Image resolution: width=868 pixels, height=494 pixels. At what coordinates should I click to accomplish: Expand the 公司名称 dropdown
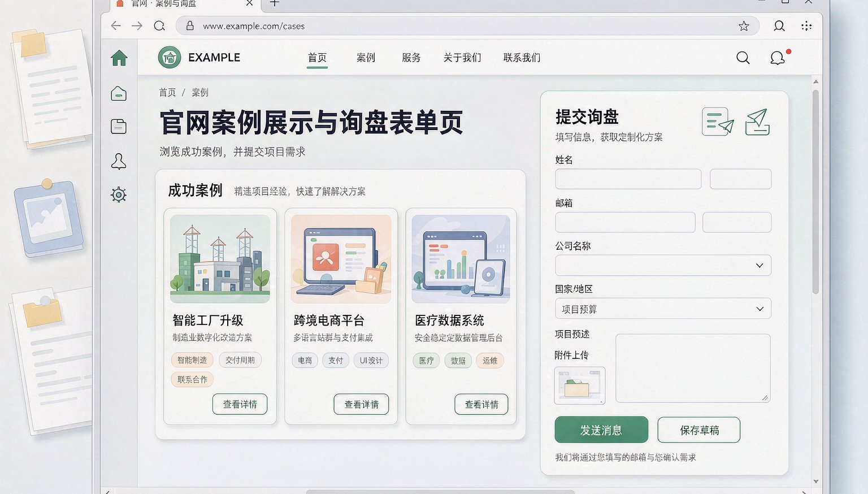pyautogui.click(x=663, y=265)
